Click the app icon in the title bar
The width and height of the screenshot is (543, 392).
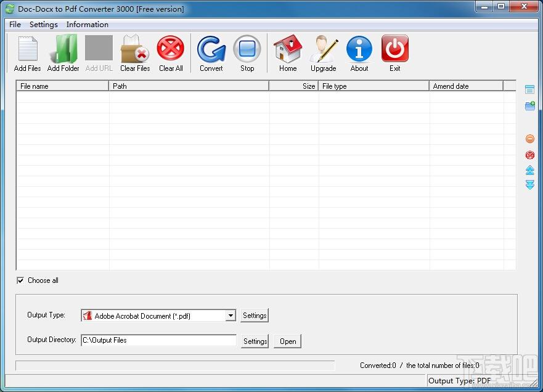point(10,9)
